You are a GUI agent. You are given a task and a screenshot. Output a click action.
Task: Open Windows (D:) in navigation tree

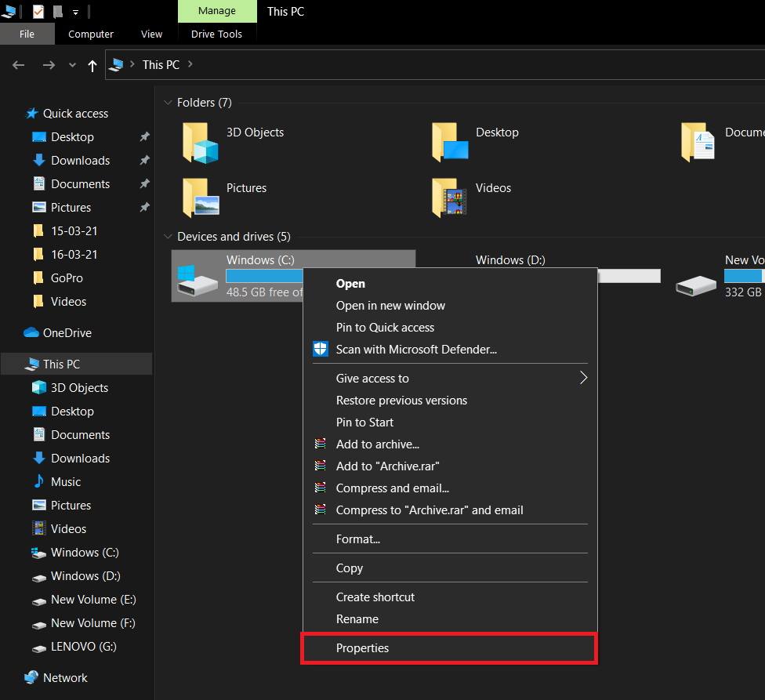85,576
